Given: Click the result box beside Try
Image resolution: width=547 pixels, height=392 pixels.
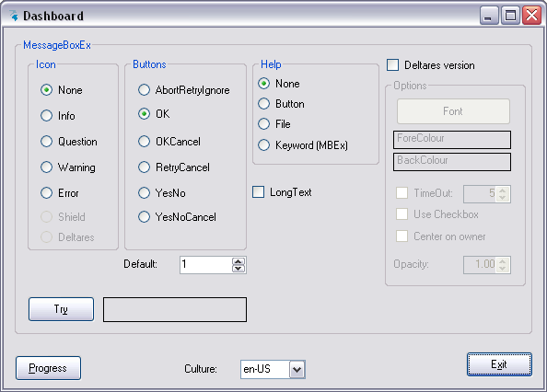Looking at the screenshot, I should coord(175,309).
